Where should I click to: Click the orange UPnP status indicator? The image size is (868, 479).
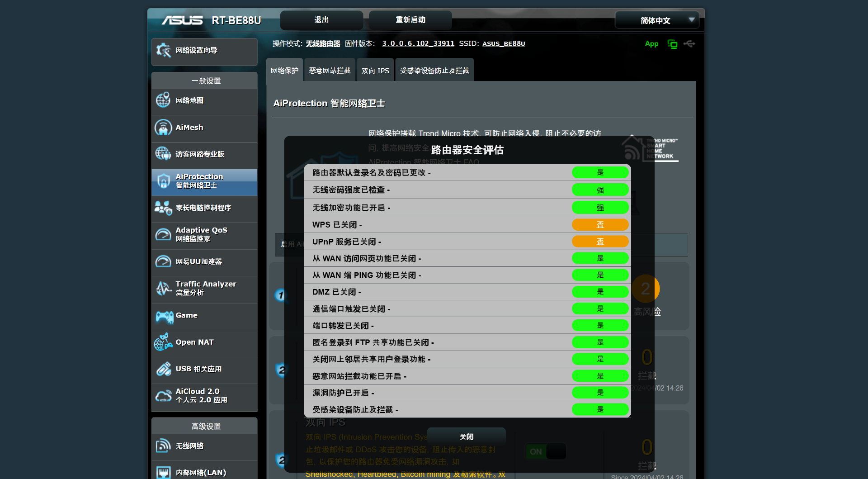(x=600, y=242)
